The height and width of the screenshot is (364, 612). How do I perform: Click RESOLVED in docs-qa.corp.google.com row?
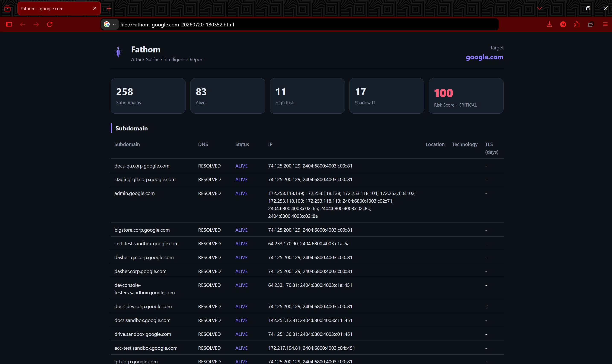210,166
